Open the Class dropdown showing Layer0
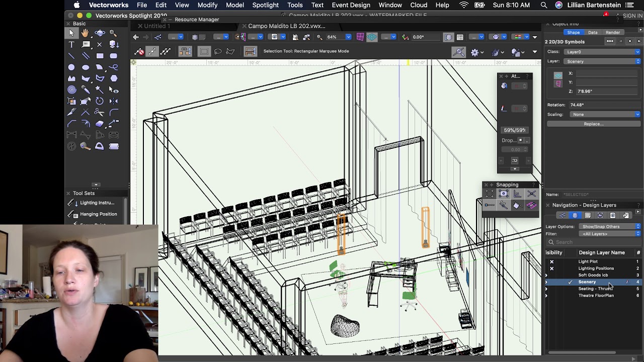Screen dimensions: 644x362 click(602, 52)
